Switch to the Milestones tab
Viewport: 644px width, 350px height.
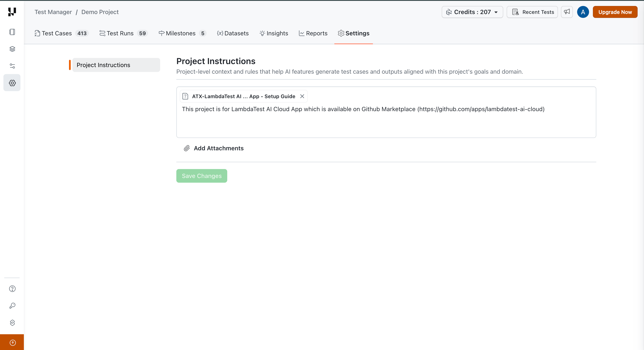click(181, 33)
